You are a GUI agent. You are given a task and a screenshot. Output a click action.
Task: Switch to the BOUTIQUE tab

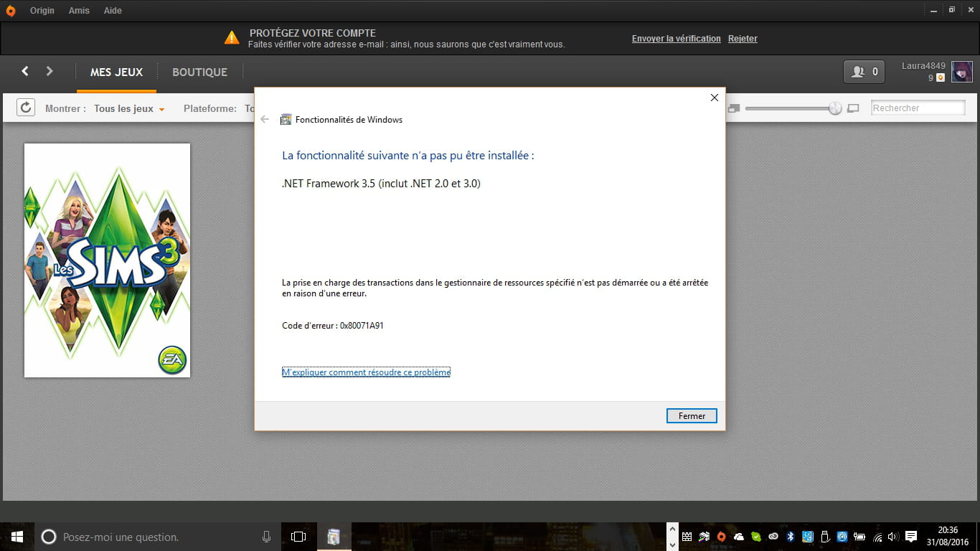pos(199,72)
